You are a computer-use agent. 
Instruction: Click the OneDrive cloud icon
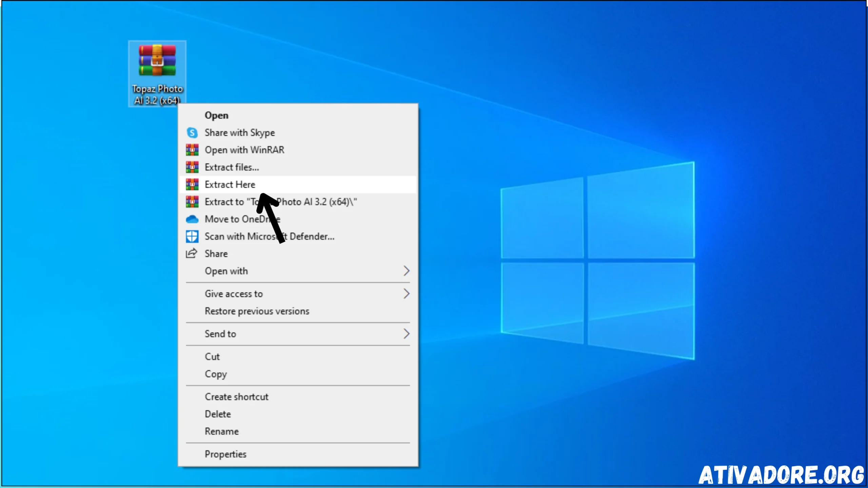192,219
